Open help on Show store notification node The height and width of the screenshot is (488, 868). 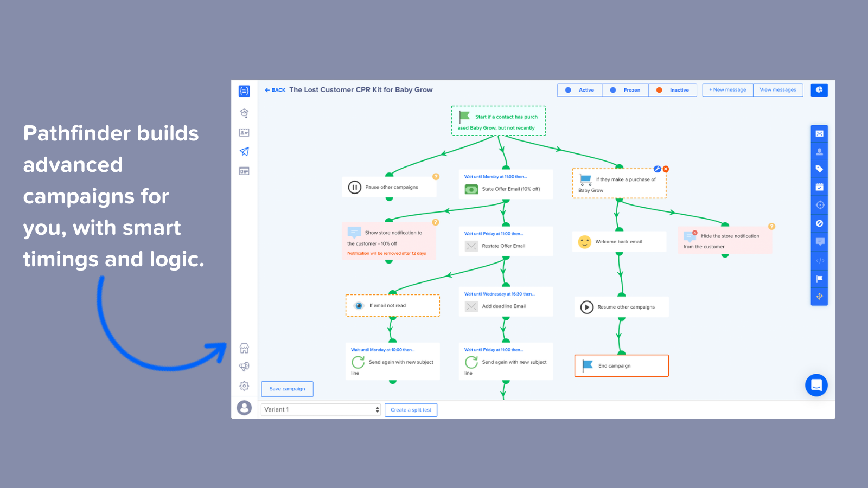point(436,222)
